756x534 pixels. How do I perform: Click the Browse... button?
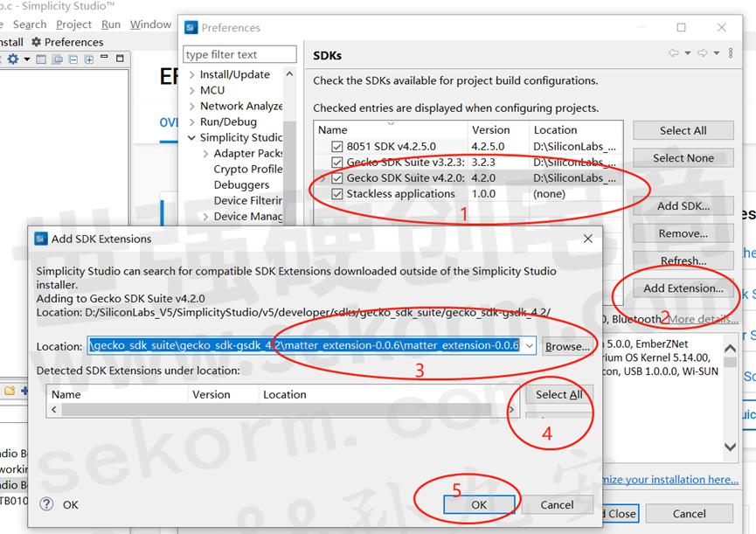(566, 346)
